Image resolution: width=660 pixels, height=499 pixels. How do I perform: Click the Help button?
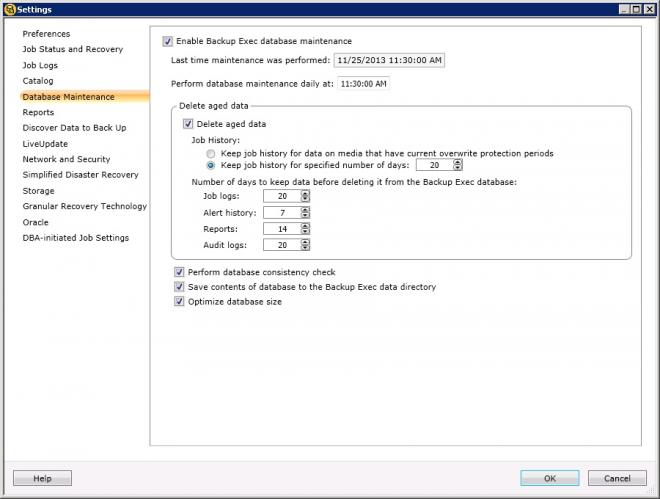pos(43,478)
